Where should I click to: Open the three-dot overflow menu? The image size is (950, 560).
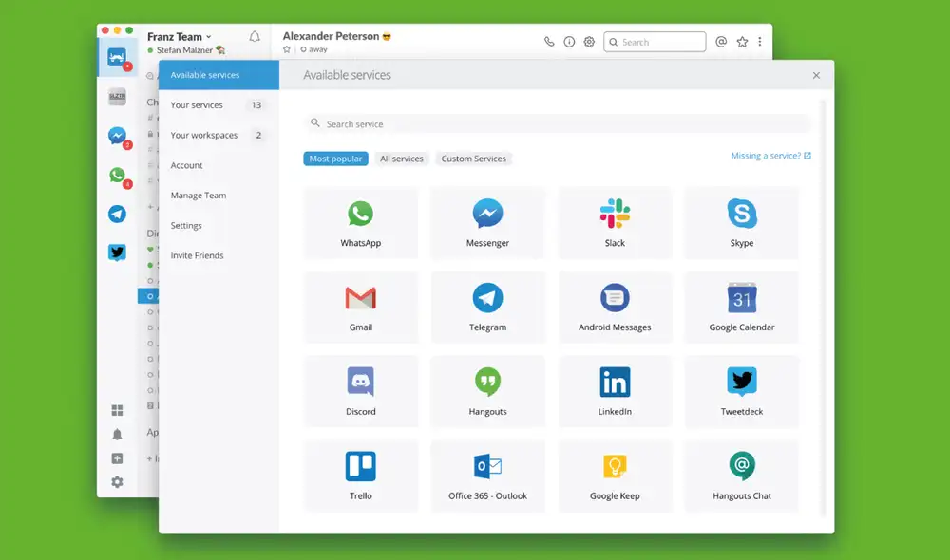click(x=758, y=42)
